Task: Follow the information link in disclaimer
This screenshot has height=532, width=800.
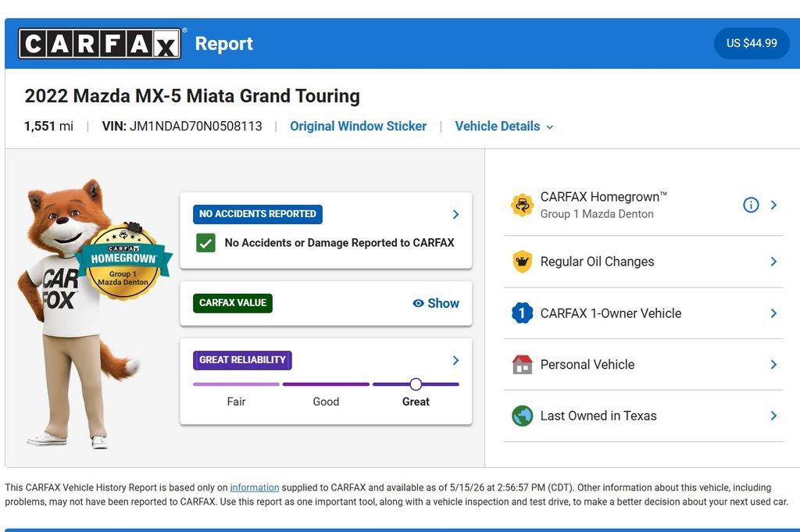Action: 255,487
